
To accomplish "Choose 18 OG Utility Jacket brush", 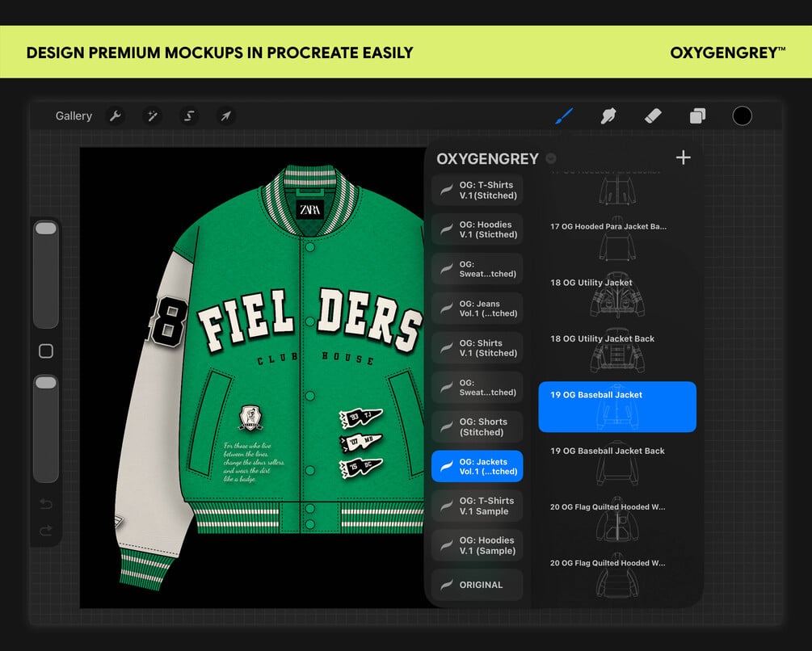I will [617, 295].
